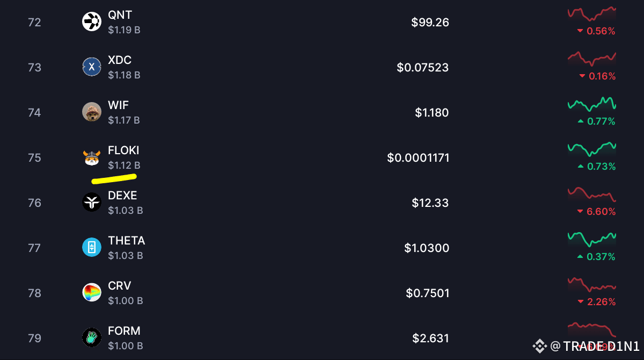
Task: Select rank 76 row number
Action: (x=34, y=203)
